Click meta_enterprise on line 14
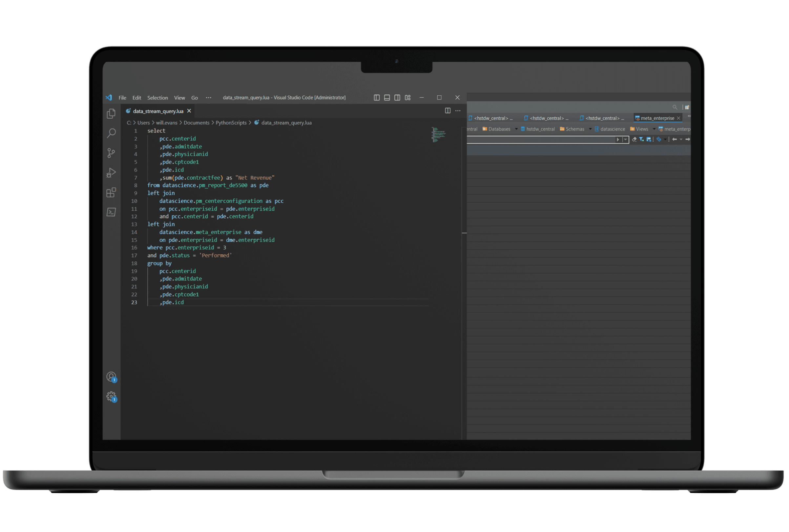The width and height of the screenshot is (789, 532). click(x=218, y=232)
